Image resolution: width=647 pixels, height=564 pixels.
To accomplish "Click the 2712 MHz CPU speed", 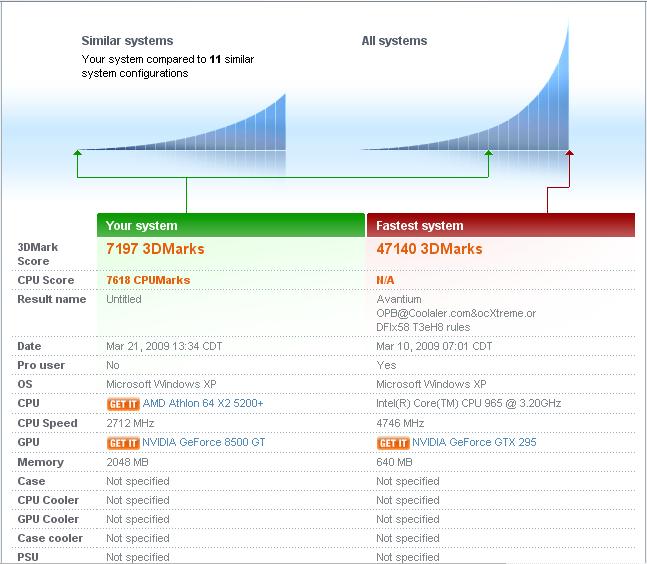I will (x=130, y=423).
